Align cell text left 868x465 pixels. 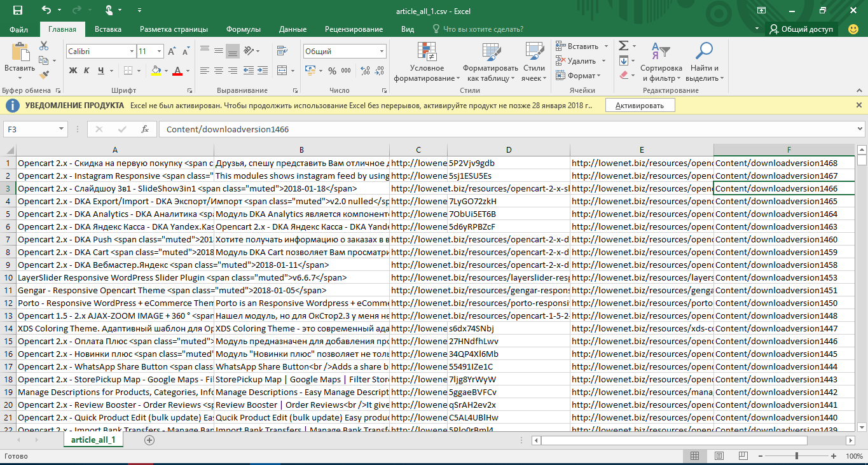[204, 70]
